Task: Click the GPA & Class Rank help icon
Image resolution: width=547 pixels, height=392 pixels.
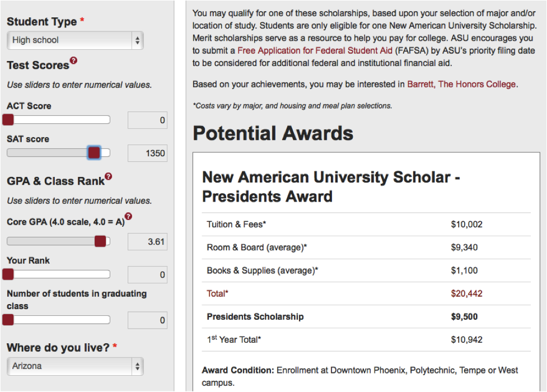Action: (x=109, y=176)
